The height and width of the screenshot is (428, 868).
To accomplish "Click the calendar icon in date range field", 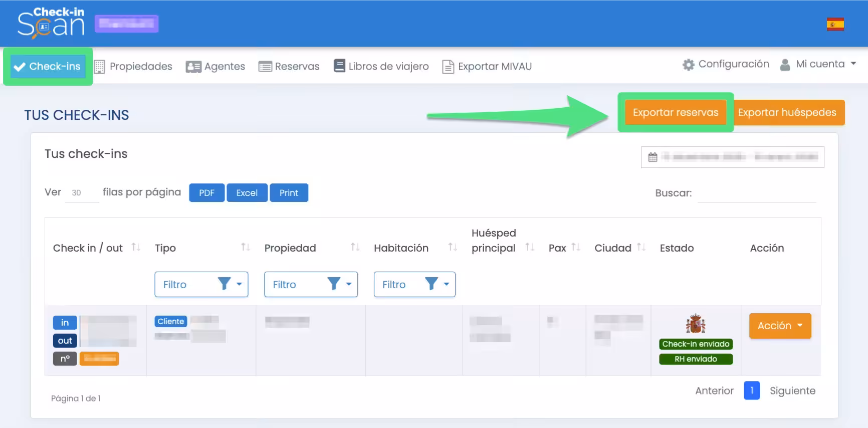I will click(653, 157).
